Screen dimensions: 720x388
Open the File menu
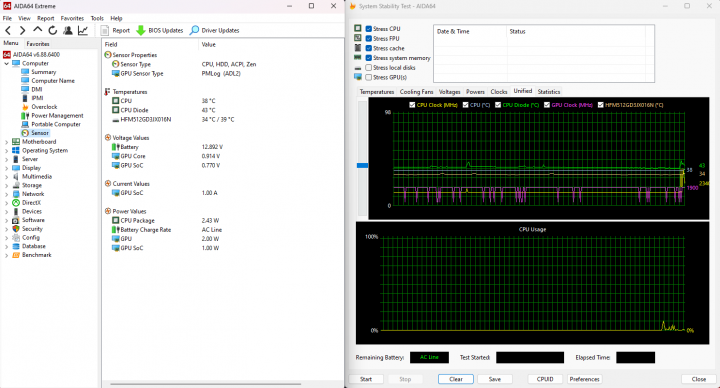pyautogui.click(x=7, y=18)
